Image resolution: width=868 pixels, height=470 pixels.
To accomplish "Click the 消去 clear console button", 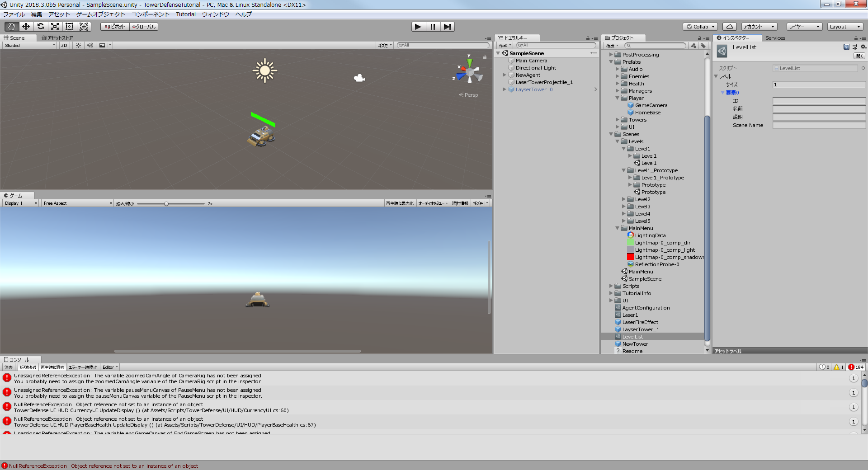I will coord(9,367).
